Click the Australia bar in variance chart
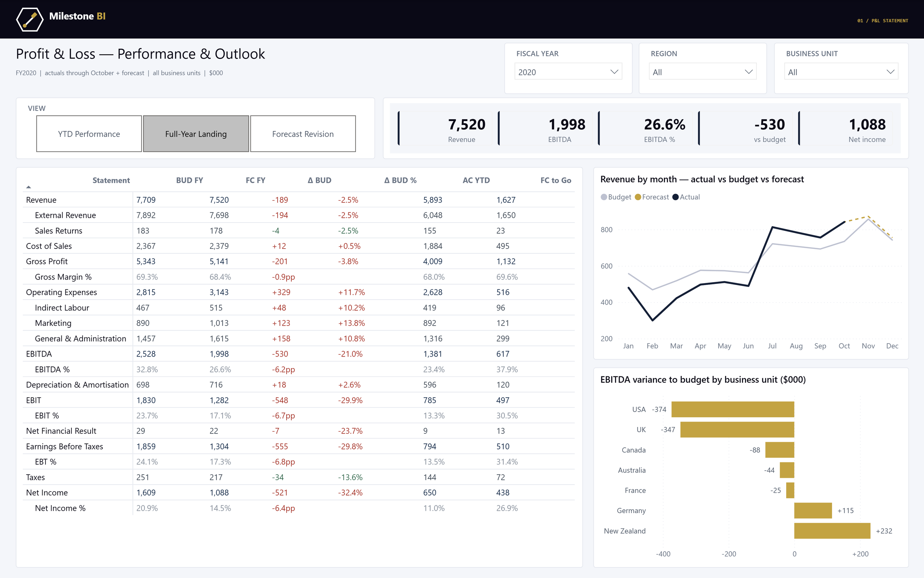Viewport: 924px width, 578px height. tap(787, 470)
